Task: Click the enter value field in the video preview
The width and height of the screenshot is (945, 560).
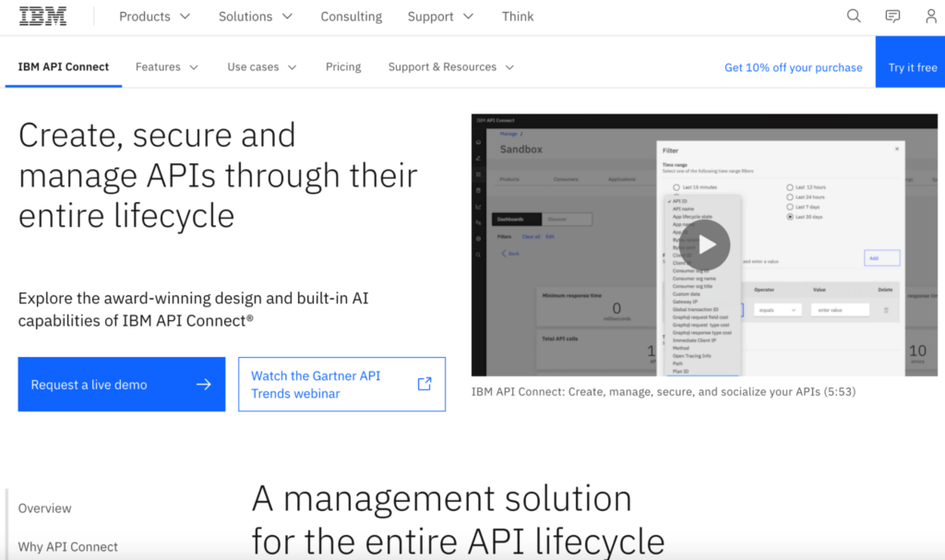Action: point(841,310)
